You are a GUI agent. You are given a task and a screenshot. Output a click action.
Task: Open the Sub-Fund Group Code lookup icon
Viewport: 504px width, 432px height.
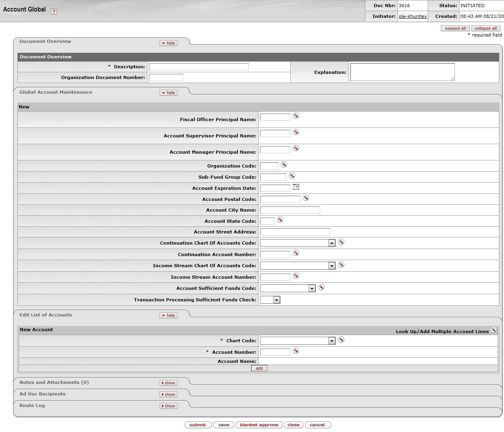[x=292, y=175]
